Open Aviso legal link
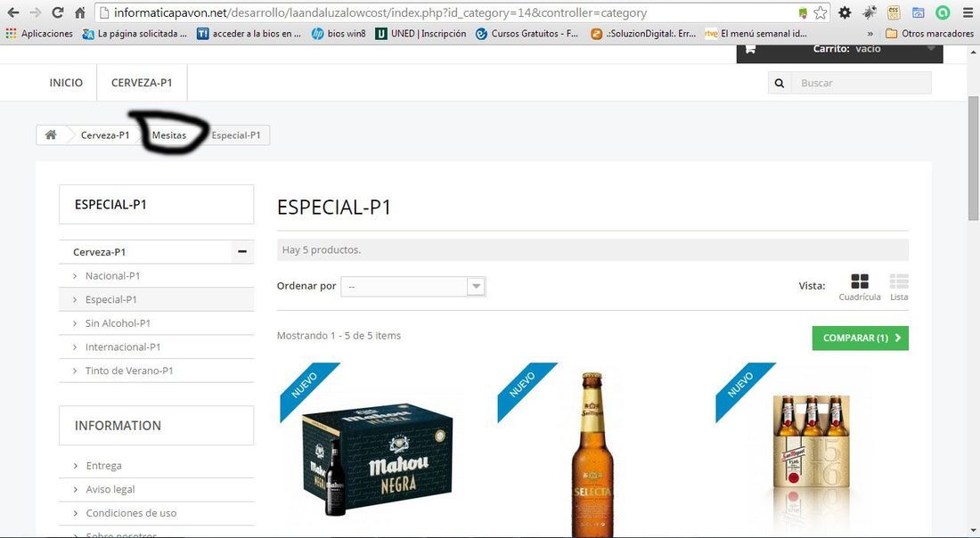The image size is (980, 538). pos(110,489)
